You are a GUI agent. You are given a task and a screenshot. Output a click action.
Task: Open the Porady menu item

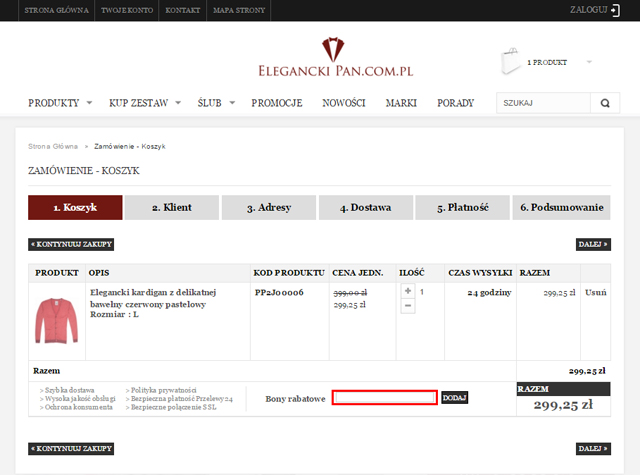click(x=456, y=103)
